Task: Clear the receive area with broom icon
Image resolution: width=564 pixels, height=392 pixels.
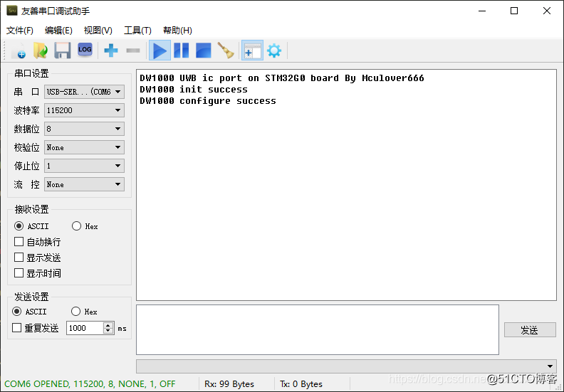Action: tap(226, 51)
